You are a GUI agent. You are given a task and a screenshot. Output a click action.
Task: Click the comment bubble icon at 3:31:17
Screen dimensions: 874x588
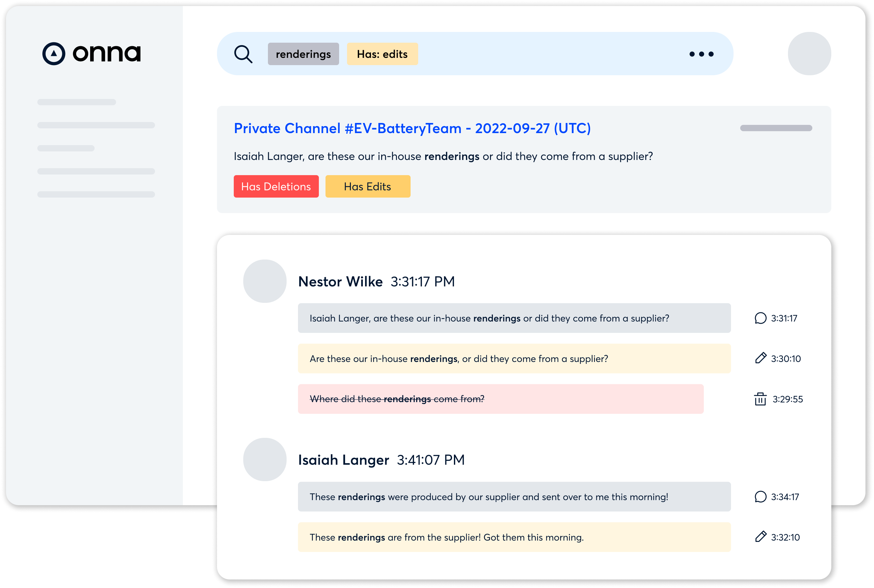pos(758,318)
